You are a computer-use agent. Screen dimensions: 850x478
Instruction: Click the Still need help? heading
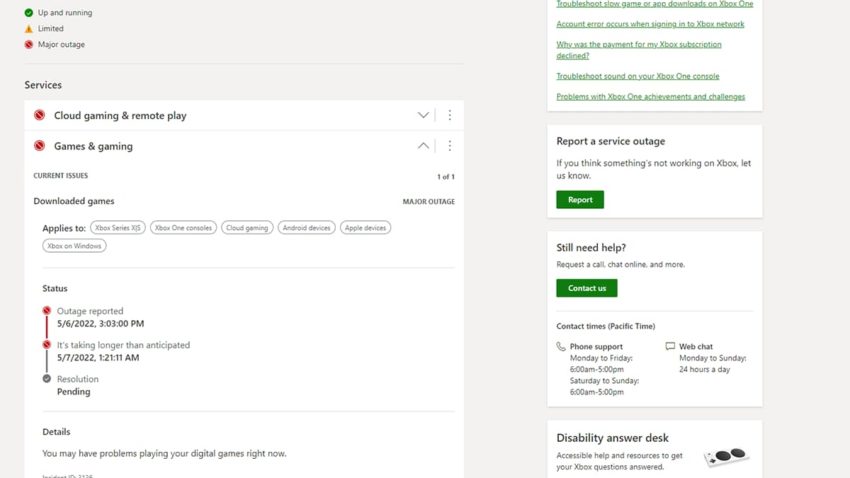point(591,248)
